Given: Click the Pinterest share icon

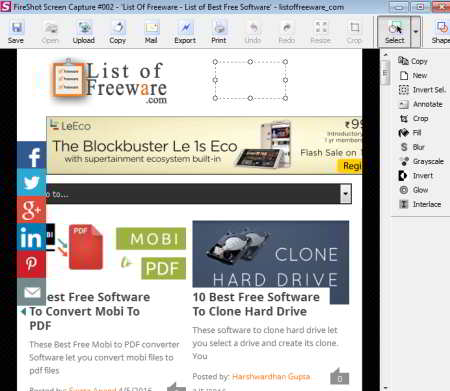Looking at the screenshot, I should click(32, 265).
